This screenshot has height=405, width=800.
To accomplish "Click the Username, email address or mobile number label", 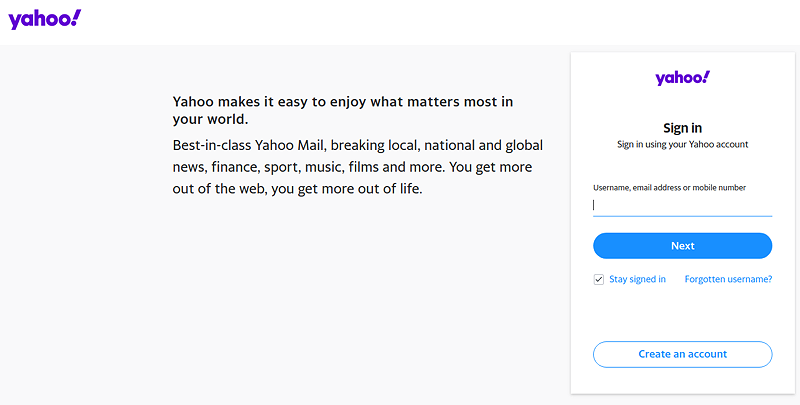I will (x=669, y=188).
